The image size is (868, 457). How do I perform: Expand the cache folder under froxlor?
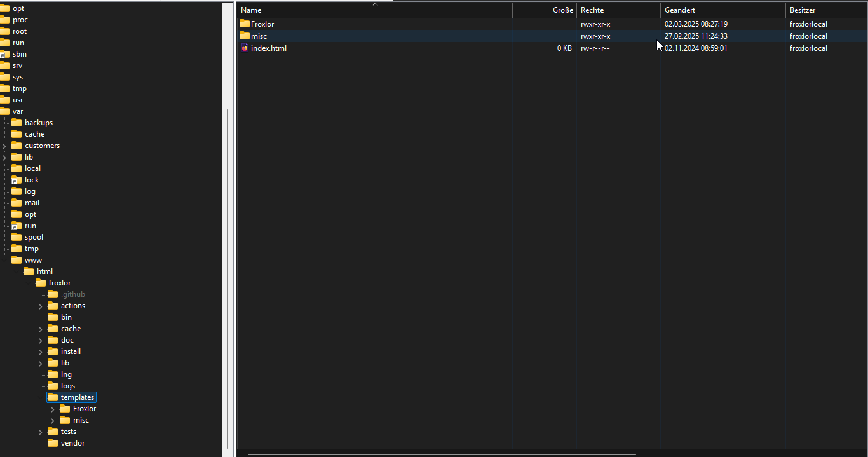(41, 329)
